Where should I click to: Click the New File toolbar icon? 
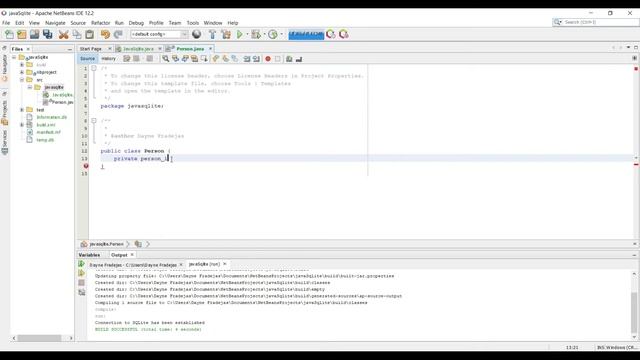click(9, 34)
